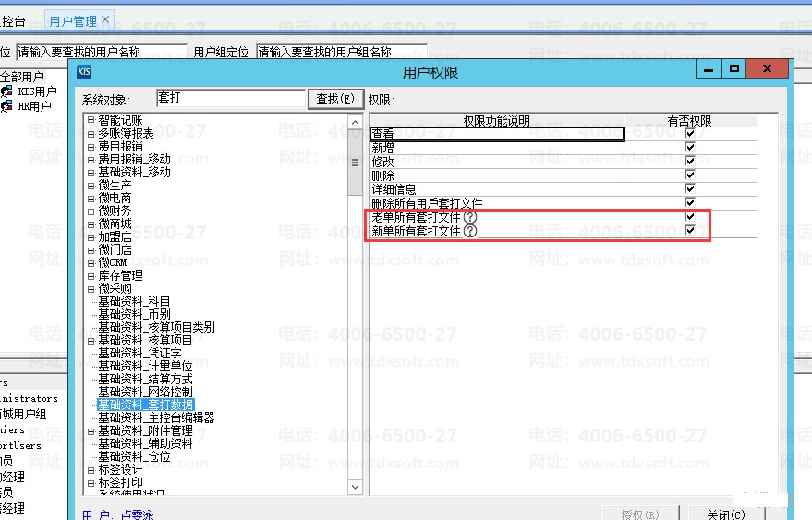Expand the 微采购 tree node

(91, 289)
